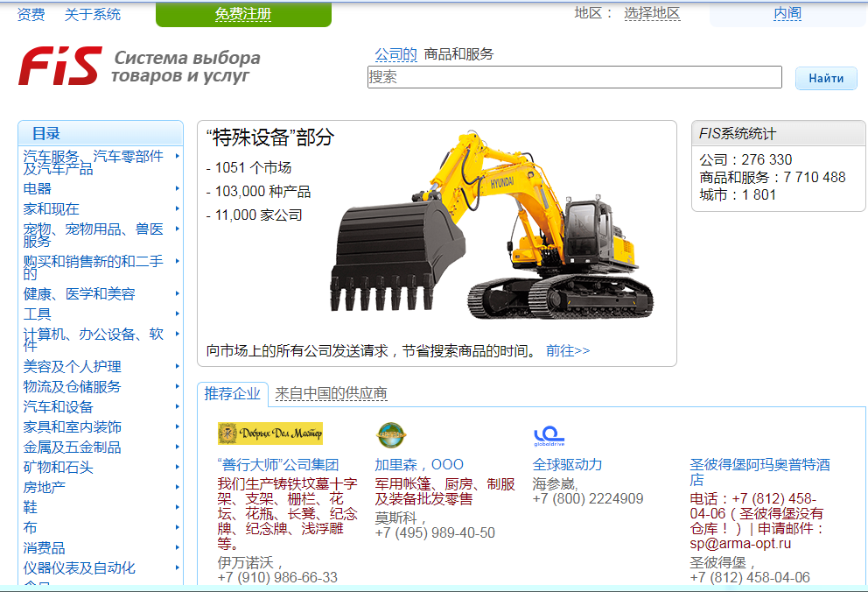Open the 选择地区 region selector
The image size is (868, 592).
pos(652,13)
